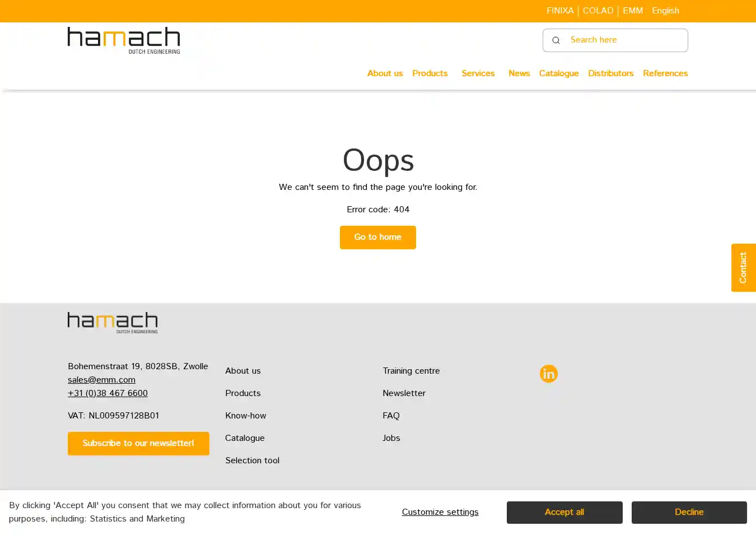This screenshot has height=535, width=756.
Task: Visit the FINIXA brand link
Action: tap(560, 11)
